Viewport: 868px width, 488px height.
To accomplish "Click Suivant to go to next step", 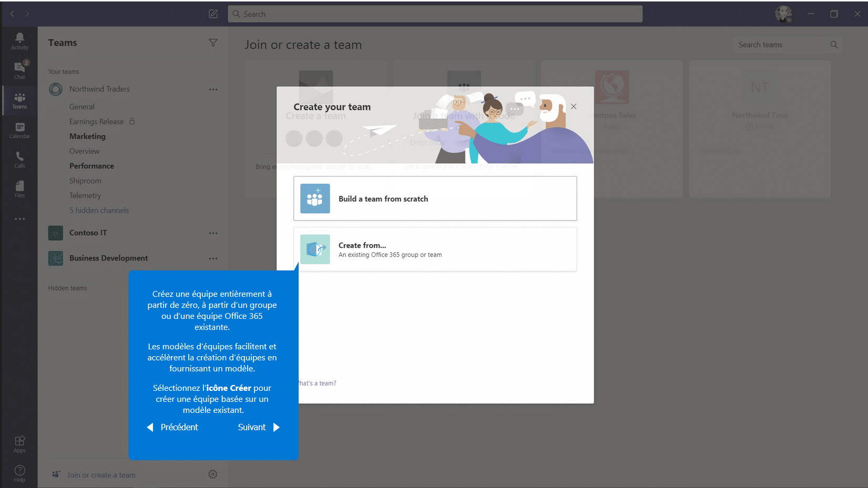I will coord(259,427).
